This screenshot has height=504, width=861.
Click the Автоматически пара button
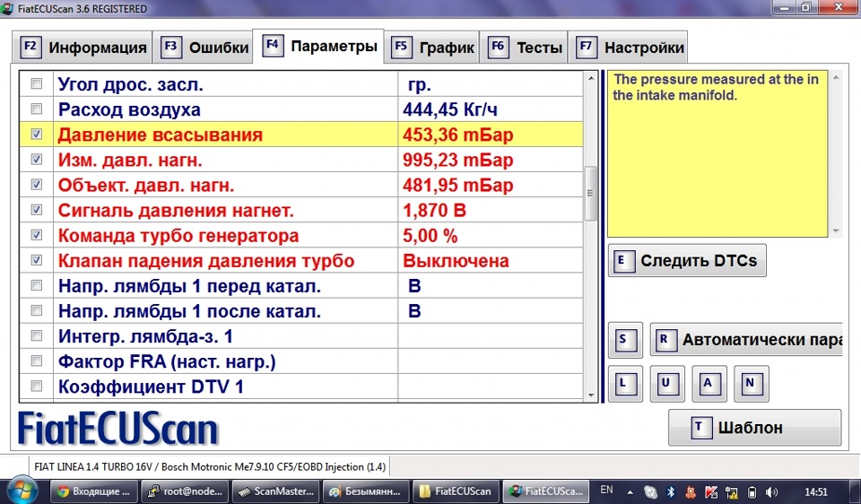click(x=745, y=339)
